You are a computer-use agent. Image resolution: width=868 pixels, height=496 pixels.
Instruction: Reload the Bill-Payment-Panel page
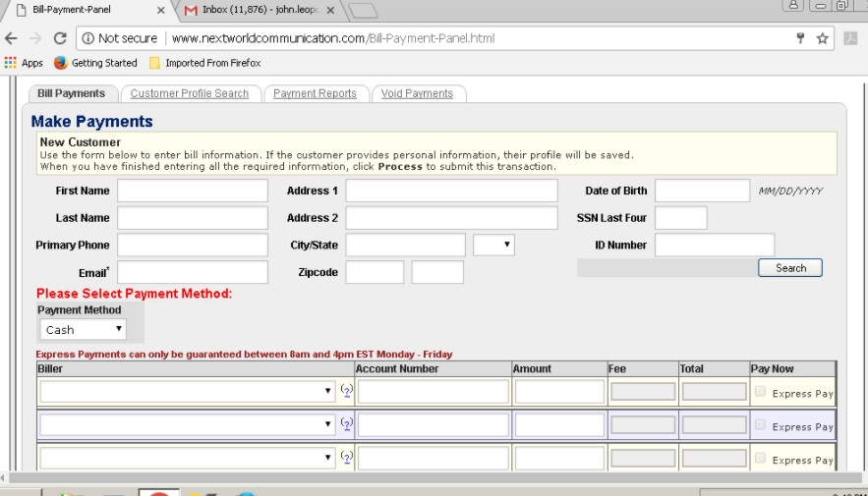(60, 38)
